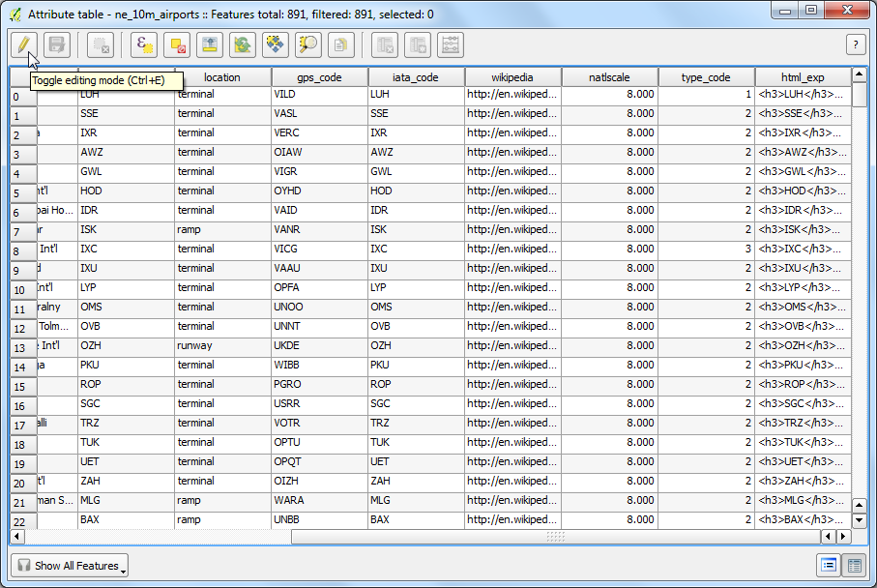877x588 pixels.
Task: Click the Delete selected features icon
Action: pos(101,44)
